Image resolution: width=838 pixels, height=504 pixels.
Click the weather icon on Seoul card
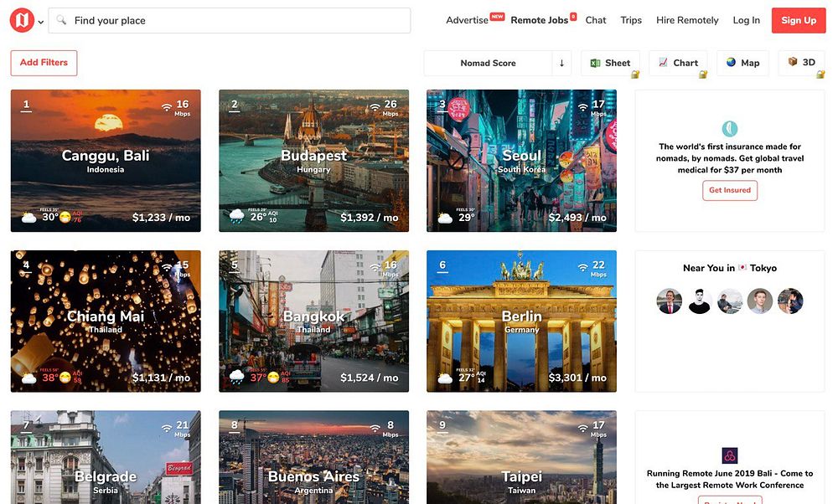pyautogui.click(x=445, y=218)
